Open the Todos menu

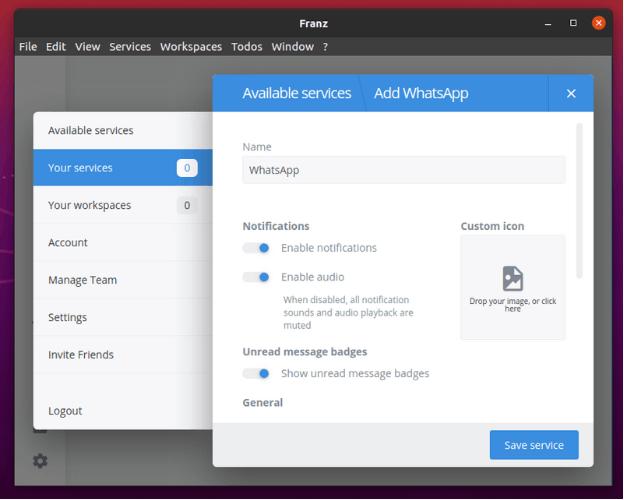[x=247, y=46]
